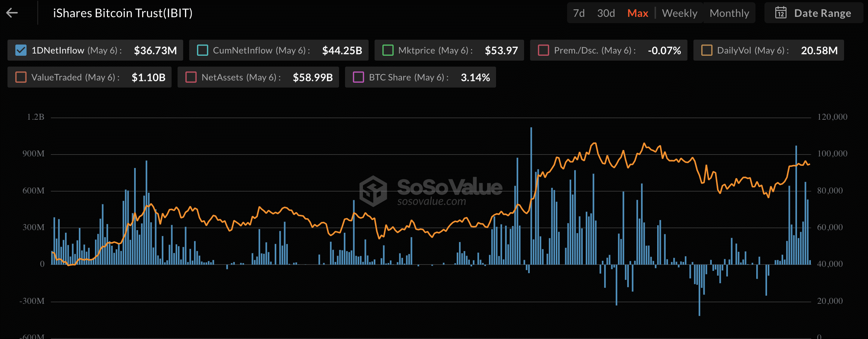This screenshot has width=868, height=339.
Task: Click the -0.07% premium discount value
Action: [664, 50]
